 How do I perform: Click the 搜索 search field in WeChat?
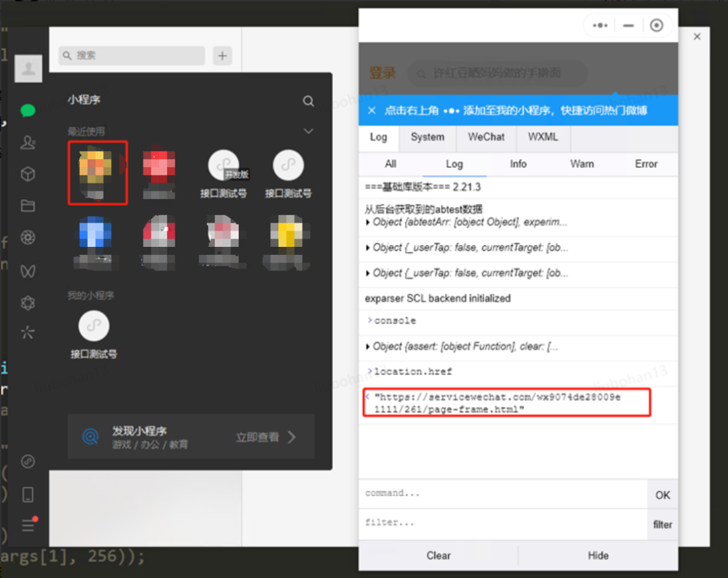point(132,56)
